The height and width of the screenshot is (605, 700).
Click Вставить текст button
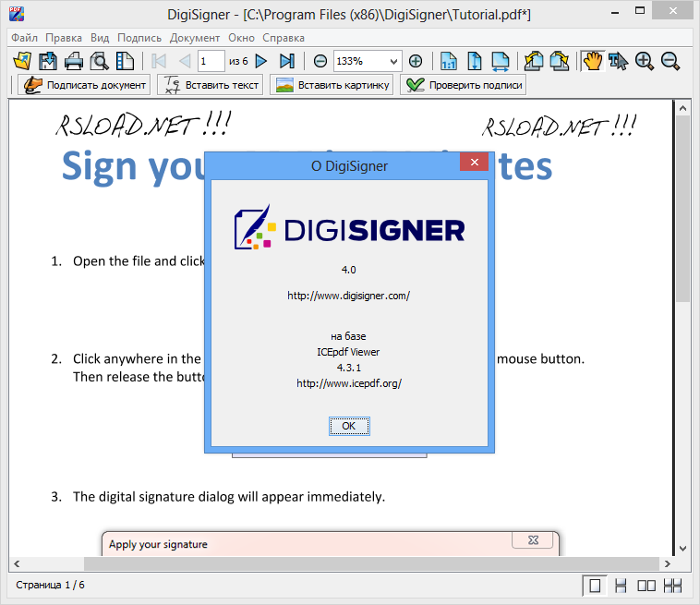(211, 85)
